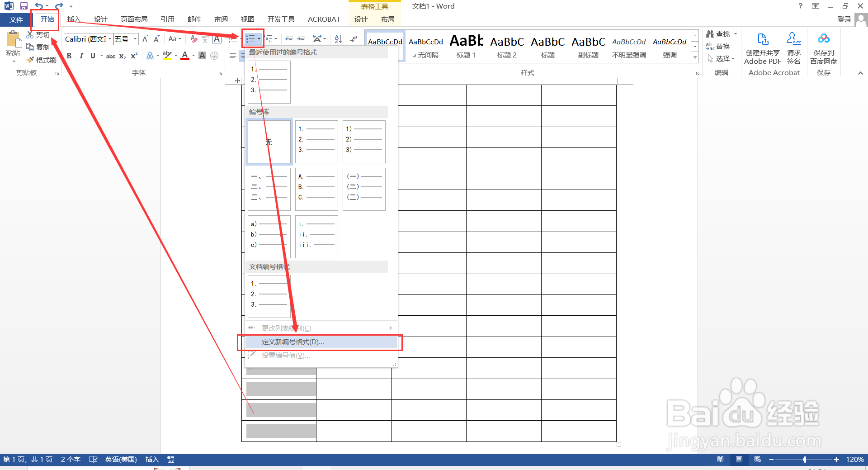This screenshot has height=470, width=868.
Task: Click the phonetic guide (wén) icon
Action: pos(205,39)
